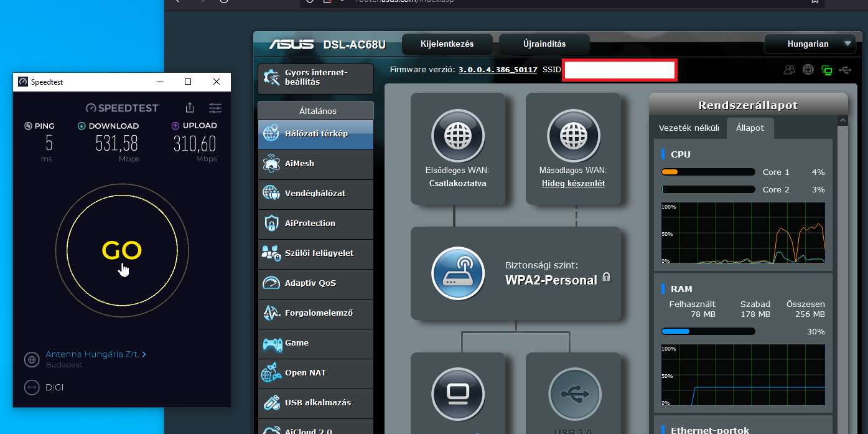The image size is (868, 434).
Task: Click the system status scrollbar up arrow
Action: 842,120
